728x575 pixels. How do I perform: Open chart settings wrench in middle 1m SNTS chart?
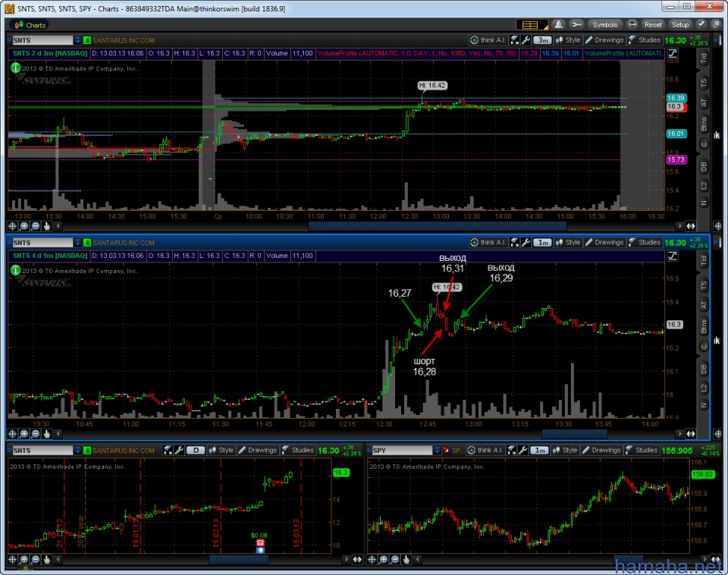tap(526, 243)
